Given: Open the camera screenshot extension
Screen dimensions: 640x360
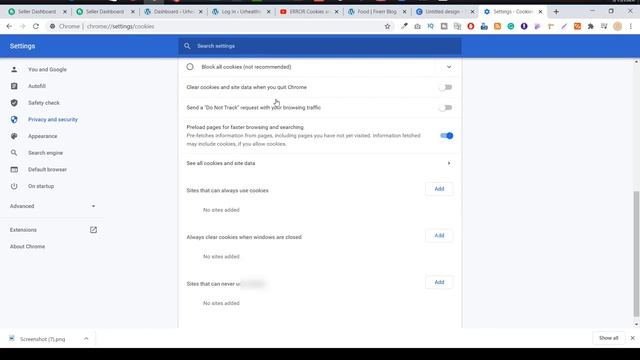Looking at the screenshot, I should [x=417, y=26].
